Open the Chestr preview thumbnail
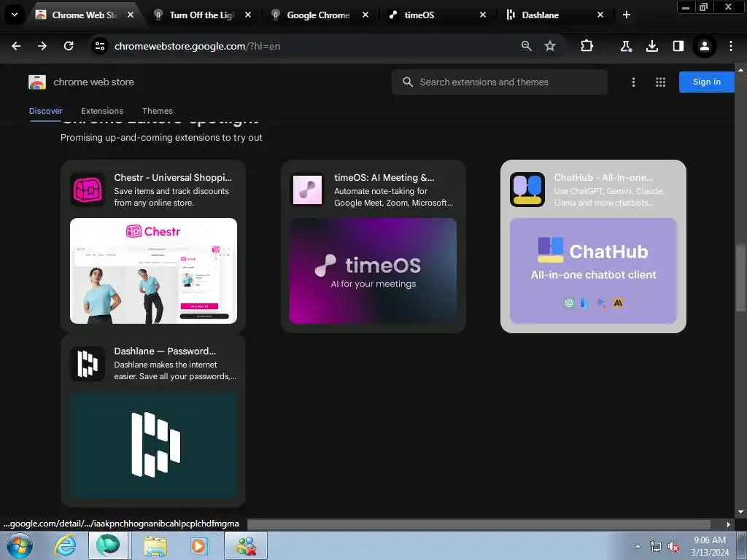This screenshot has width=747, height=560. [x=153, y=271]
